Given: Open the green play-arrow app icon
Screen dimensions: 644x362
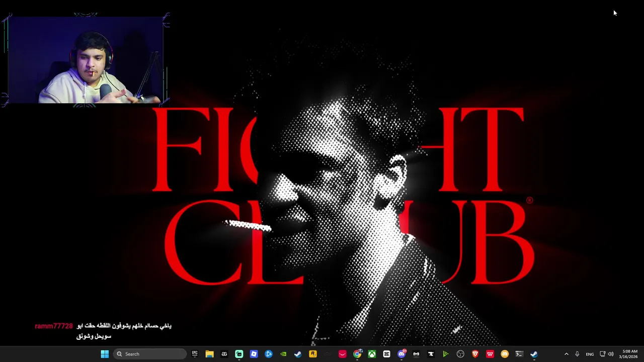Looking at the screenshot, I should [x=445, y=354].
